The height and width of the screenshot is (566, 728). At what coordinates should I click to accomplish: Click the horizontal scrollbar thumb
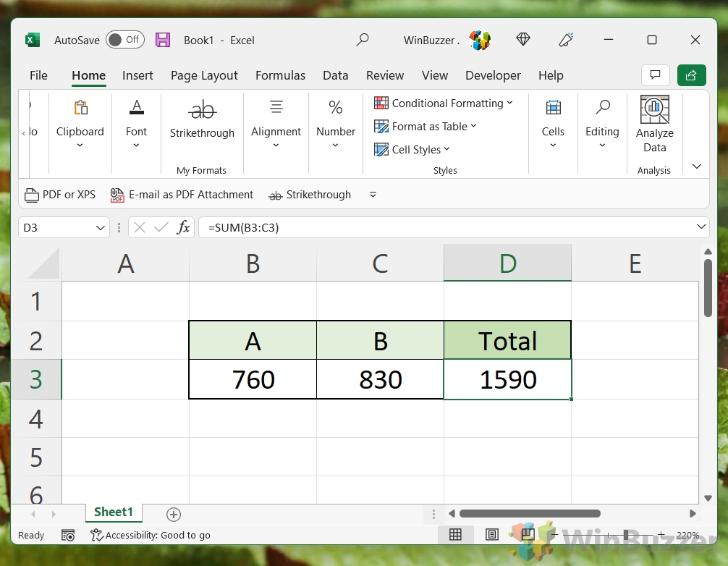click(x=530, y=514)
